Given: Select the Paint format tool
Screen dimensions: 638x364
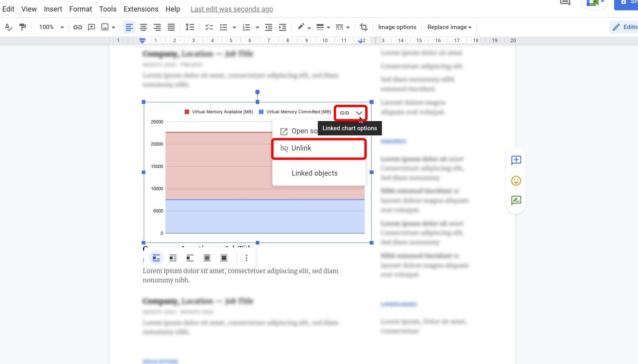Looking at the screenshot, I should (x=23, y=27).
